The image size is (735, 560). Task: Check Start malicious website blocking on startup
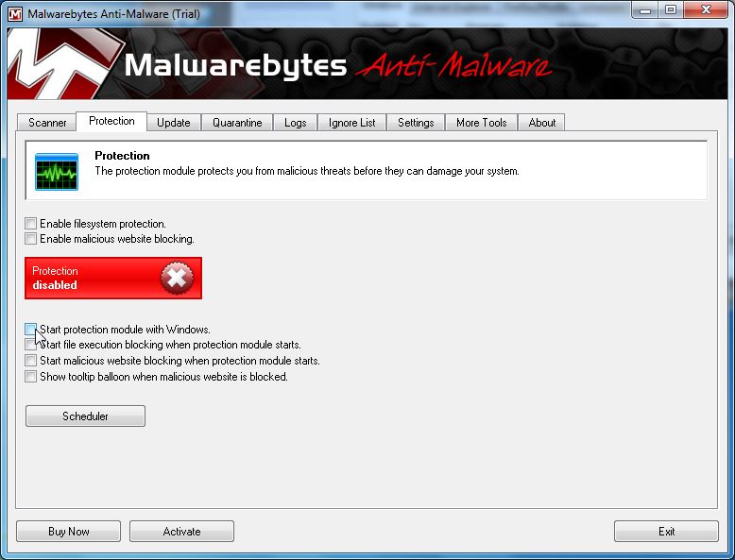pos(30,361)
